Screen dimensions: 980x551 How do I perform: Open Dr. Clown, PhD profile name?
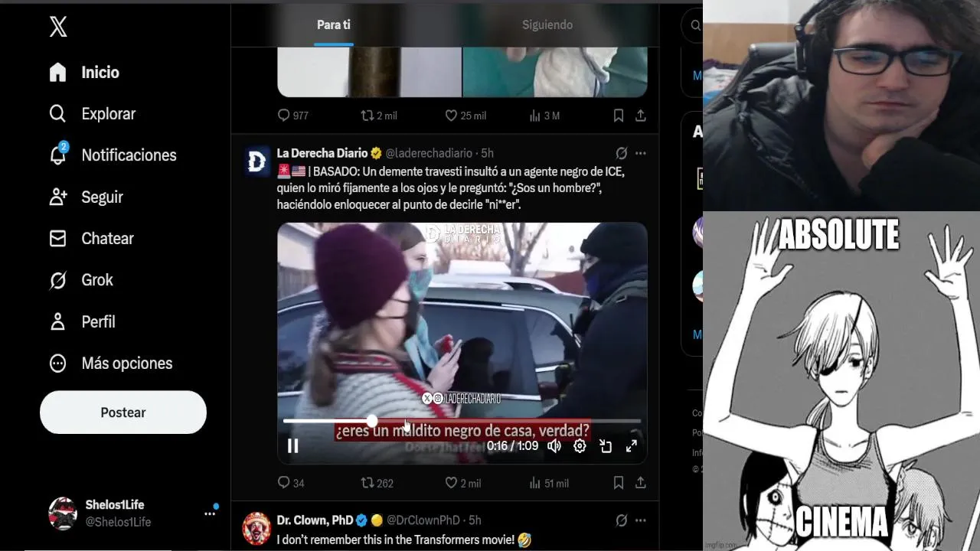315,520
